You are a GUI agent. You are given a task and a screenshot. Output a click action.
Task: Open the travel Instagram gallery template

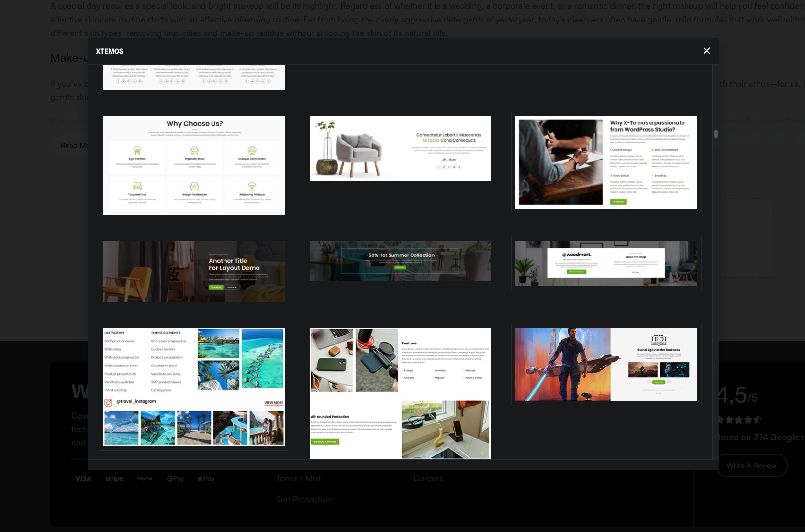[194, 387]
